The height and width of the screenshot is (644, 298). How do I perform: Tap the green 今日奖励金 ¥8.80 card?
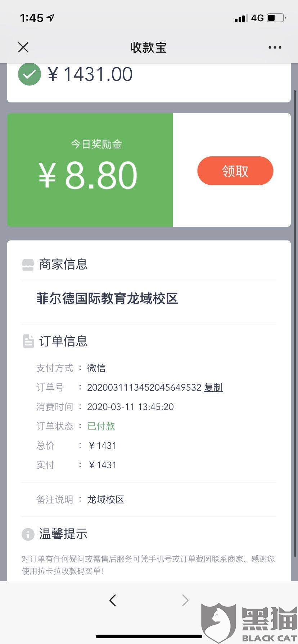coord(90,170)
